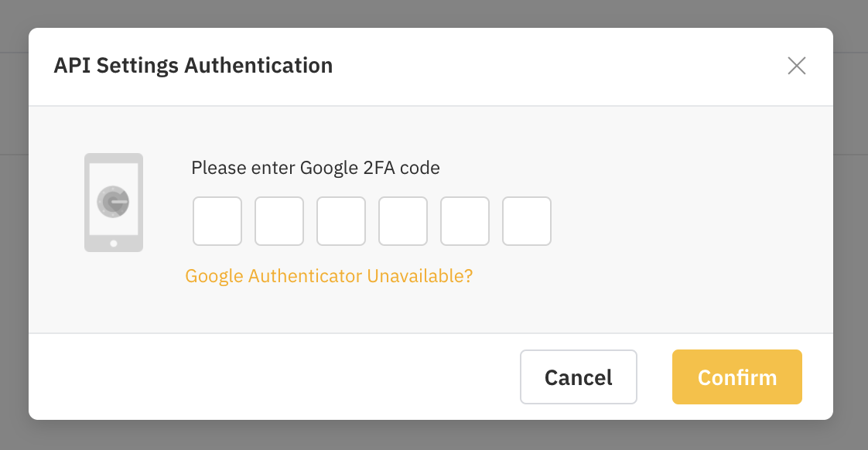
Task: Click the fifth 2FA digit field
Action: click(x=465, y=221)
